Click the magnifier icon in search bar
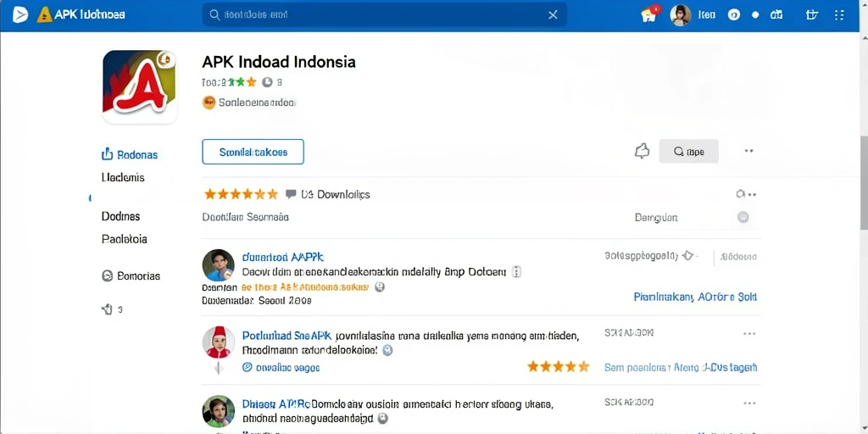868x434 pixels. tap(214, 14)
